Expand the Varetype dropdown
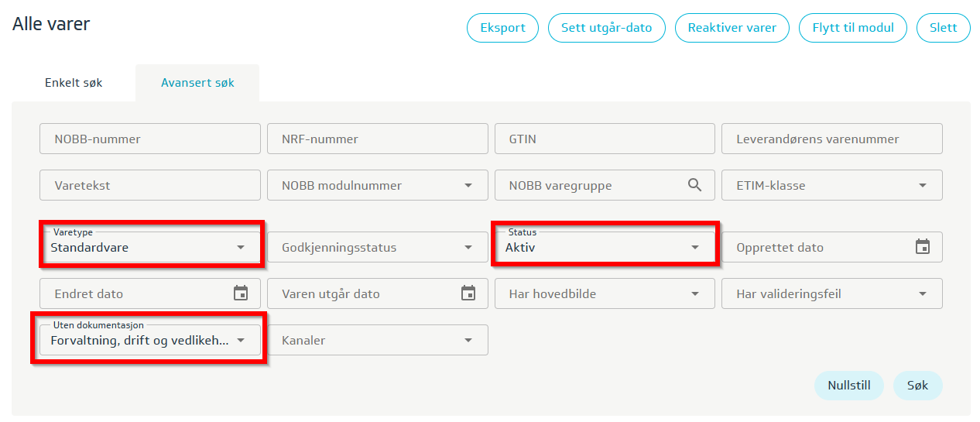980x422 pixels. coord(241,248)
